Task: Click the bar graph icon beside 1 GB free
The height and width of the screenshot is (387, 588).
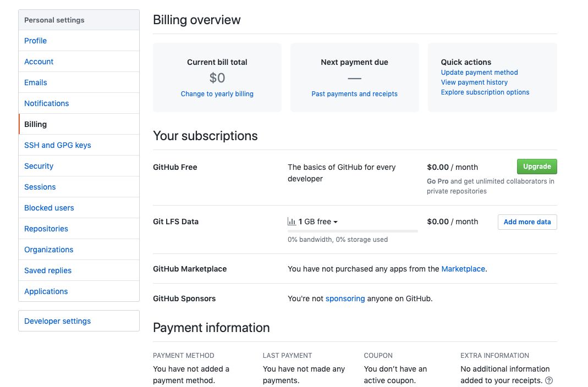Action: coord(292,222)
